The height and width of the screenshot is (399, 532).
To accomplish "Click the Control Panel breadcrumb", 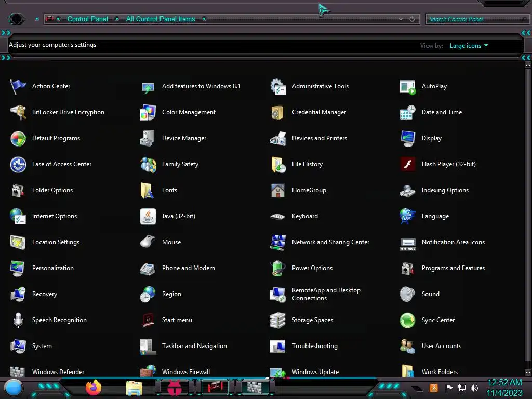I will (87, 19).
